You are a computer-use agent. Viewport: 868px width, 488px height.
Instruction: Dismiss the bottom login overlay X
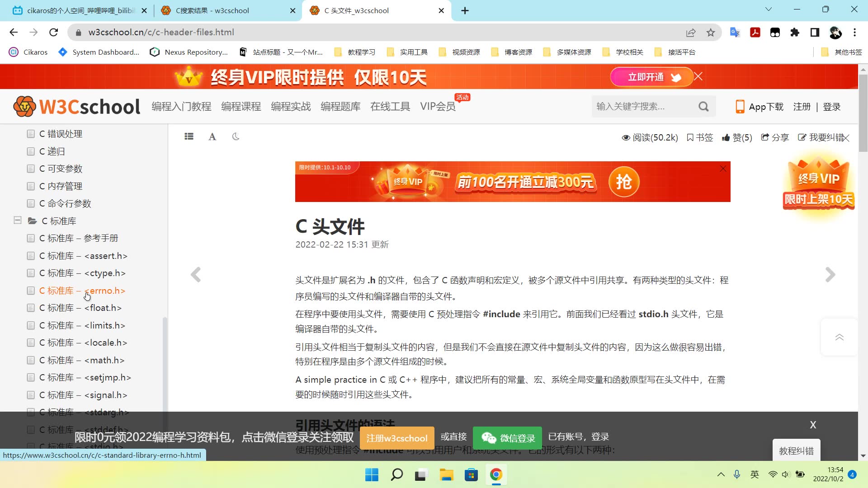click(x=813, y=425)
